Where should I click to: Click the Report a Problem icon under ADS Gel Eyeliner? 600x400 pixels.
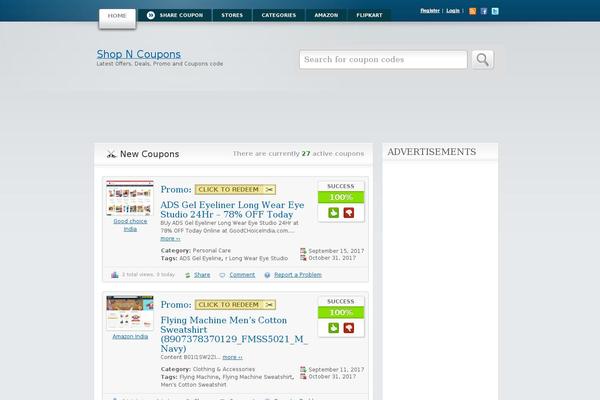click(267, 275)
